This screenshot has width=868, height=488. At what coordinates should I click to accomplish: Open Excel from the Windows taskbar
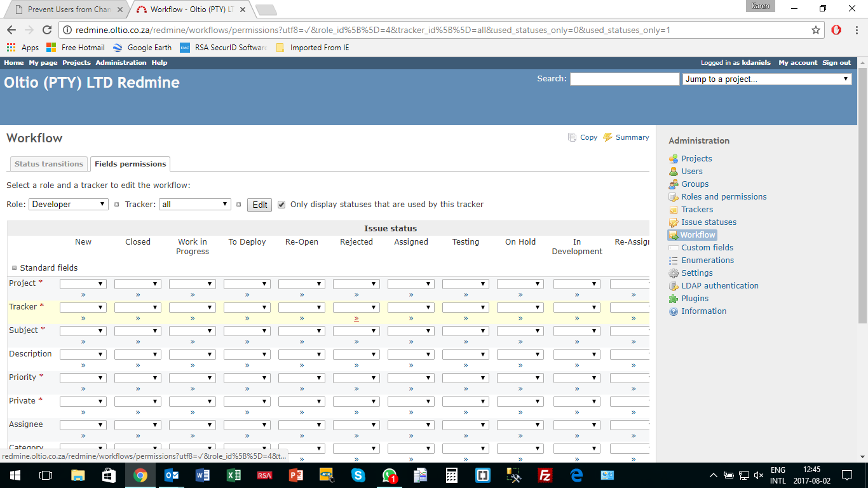(234, 475)
